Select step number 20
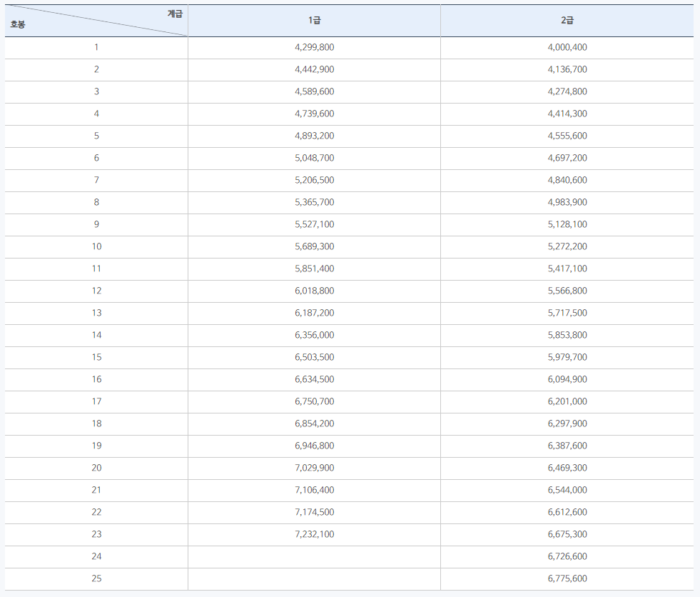 coord(96,468)
